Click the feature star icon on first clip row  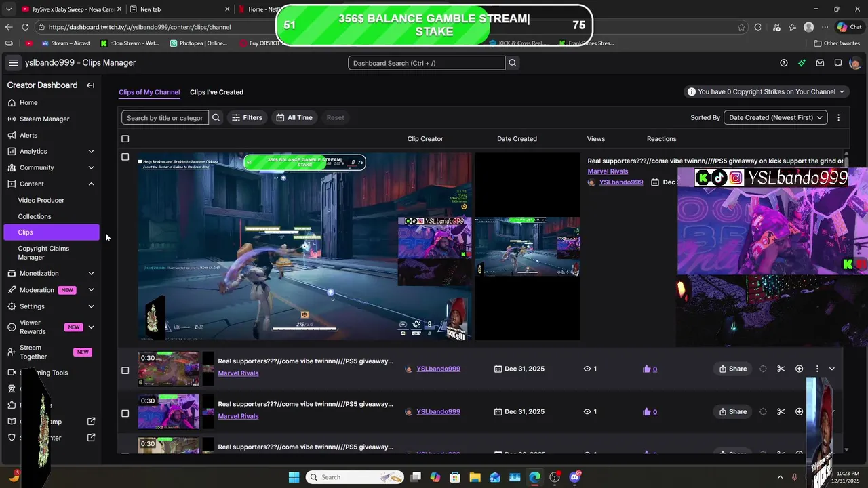[x=799, y=369]
